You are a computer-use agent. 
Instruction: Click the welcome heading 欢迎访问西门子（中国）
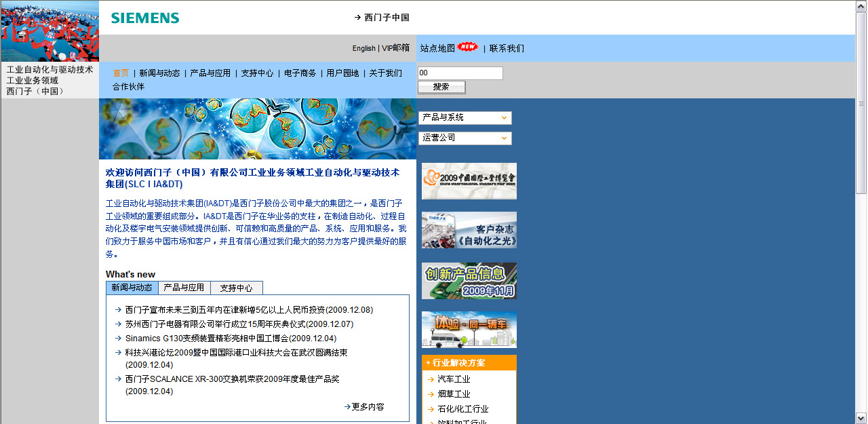click(252, 178)
